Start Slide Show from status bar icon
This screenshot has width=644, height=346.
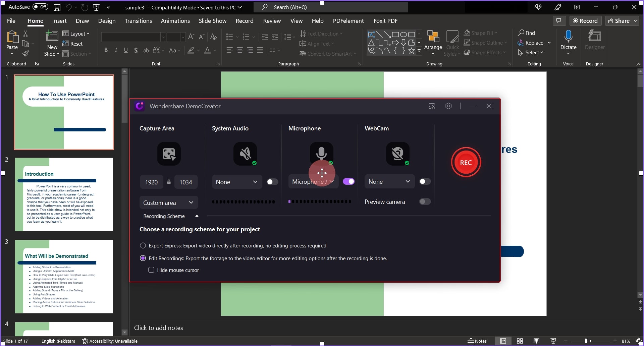point(553,341)
